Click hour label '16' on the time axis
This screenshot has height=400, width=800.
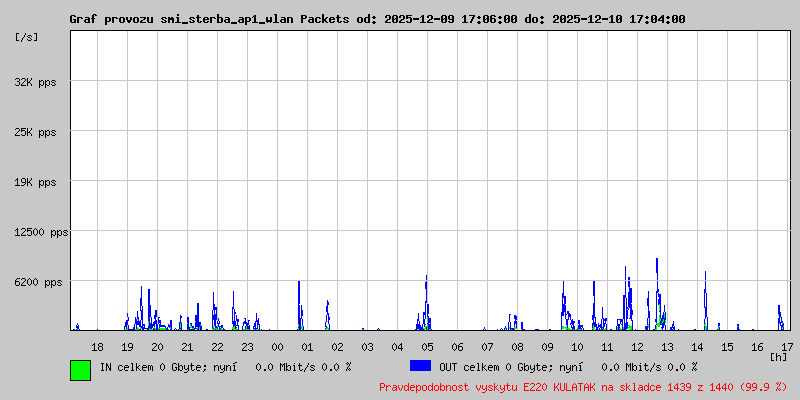[757, 347]
